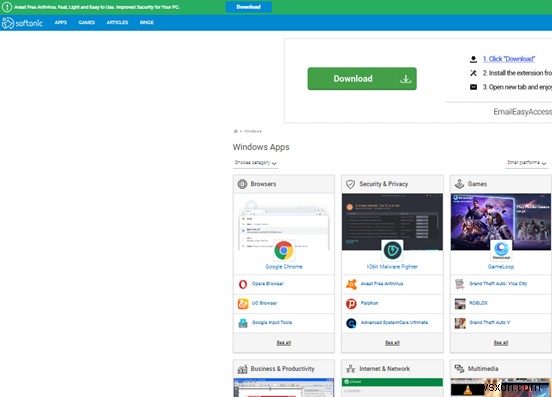The image size is (552, 397).
Task: Open the Google Input Tools link
Action: (x=272, y=323)
